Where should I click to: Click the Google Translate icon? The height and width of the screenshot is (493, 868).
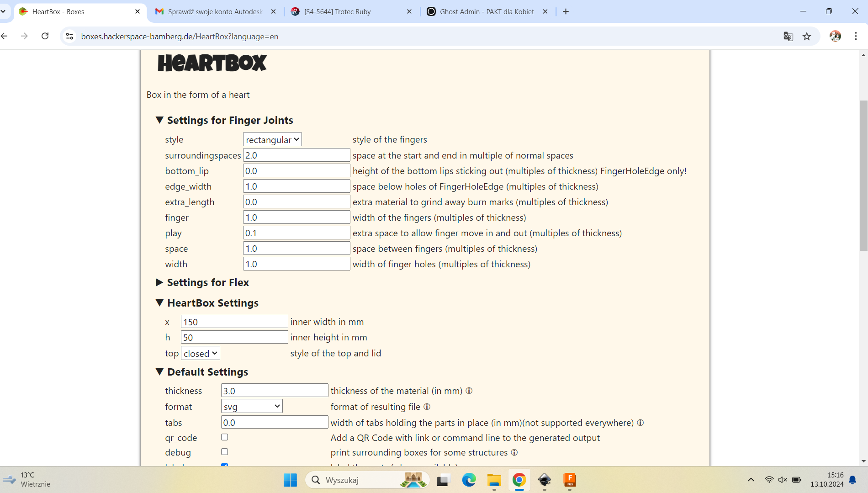click(x=789, y=36)
